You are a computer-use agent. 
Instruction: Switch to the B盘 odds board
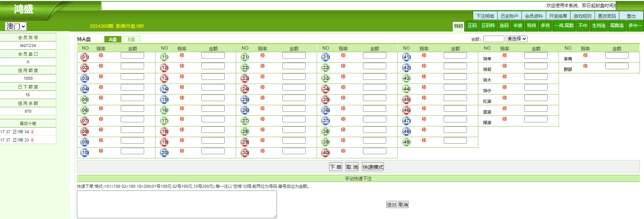pyautogui.click(x=131, y=39)
